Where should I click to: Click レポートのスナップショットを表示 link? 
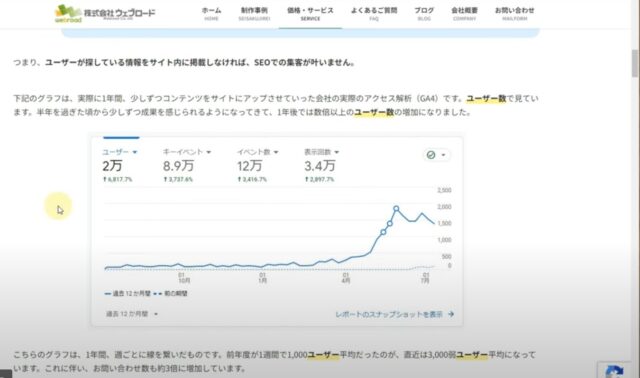click(389, 314)
